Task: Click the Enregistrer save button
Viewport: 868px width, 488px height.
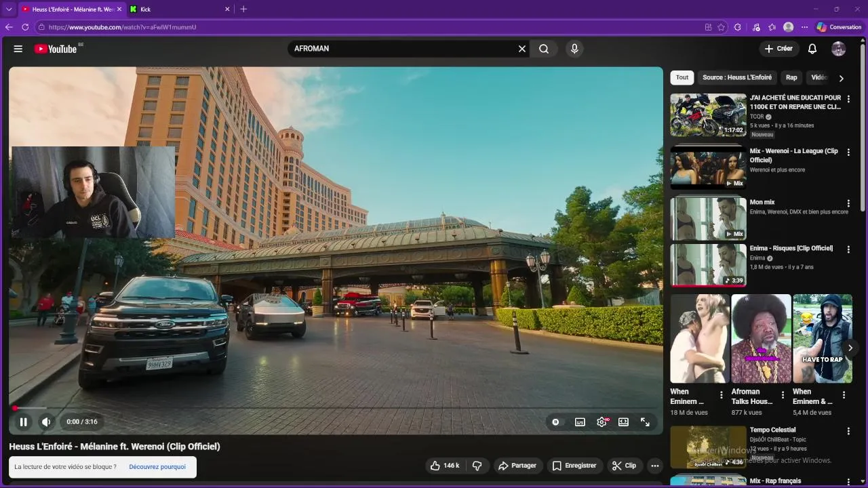Action: pyautogui.click(x=574, y=466)
